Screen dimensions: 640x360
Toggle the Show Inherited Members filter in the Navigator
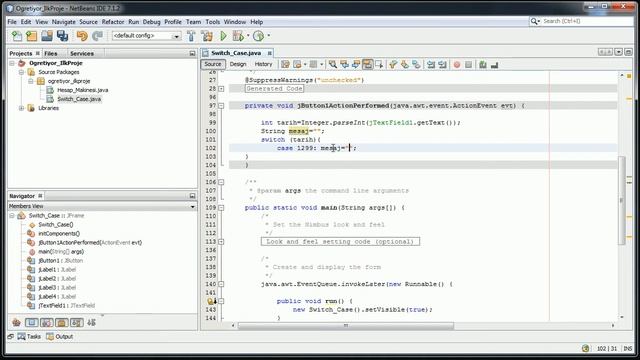click(x=16, y=322)
